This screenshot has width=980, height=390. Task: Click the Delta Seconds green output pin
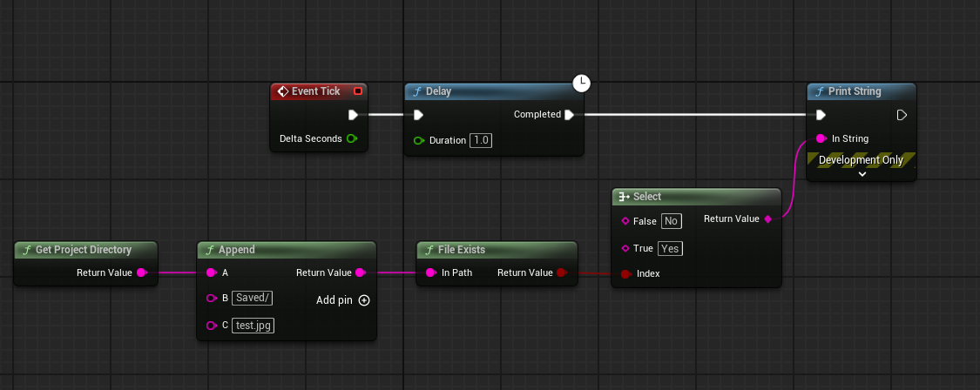[352, 138]
